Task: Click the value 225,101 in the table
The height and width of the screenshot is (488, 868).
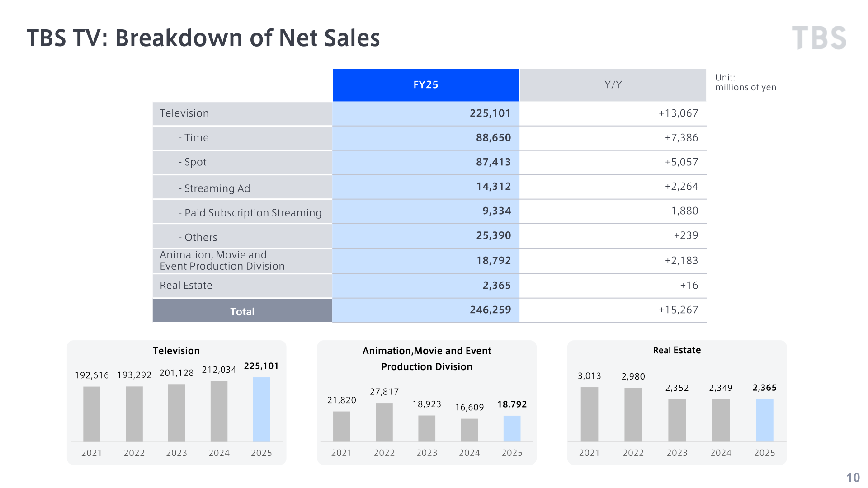Action: [x=490, y=113]
